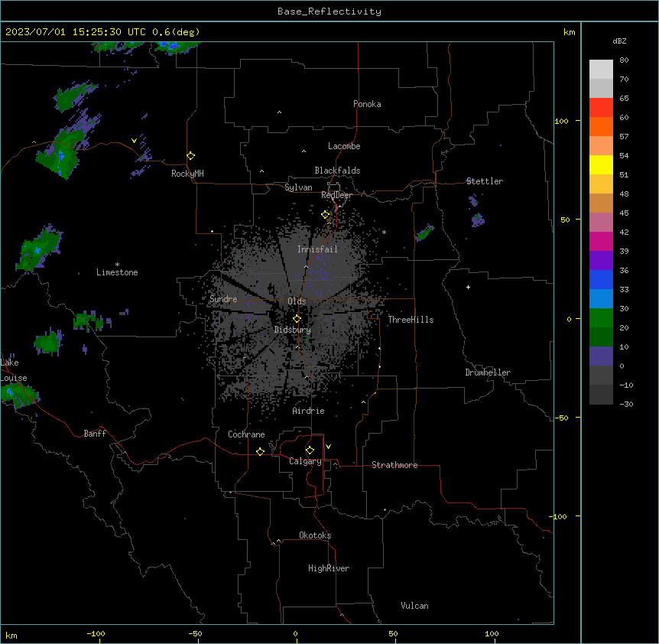Viewport: 659px width, 644px height.
Task: Click the bright green 20-30 dBZ legend swatch
Action: click(601, 318)
